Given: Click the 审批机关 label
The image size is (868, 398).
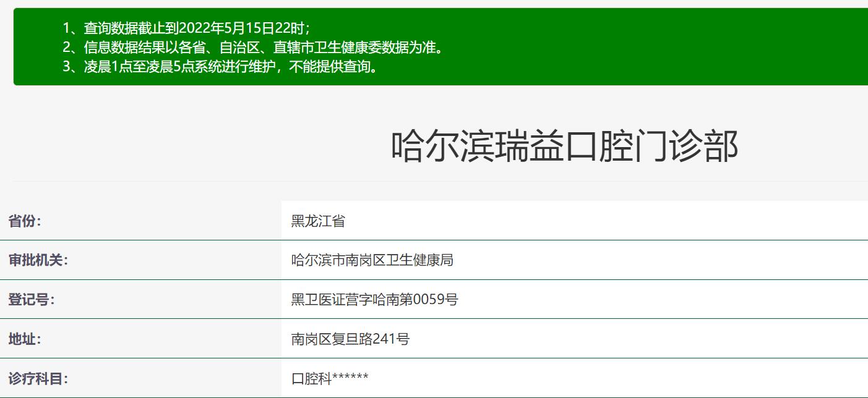Looking at the screenshot, I should (x=38, y=260).
